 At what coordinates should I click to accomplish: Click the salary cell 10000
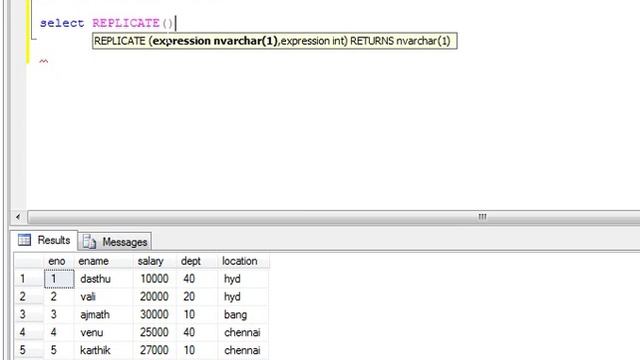(155, 279)
